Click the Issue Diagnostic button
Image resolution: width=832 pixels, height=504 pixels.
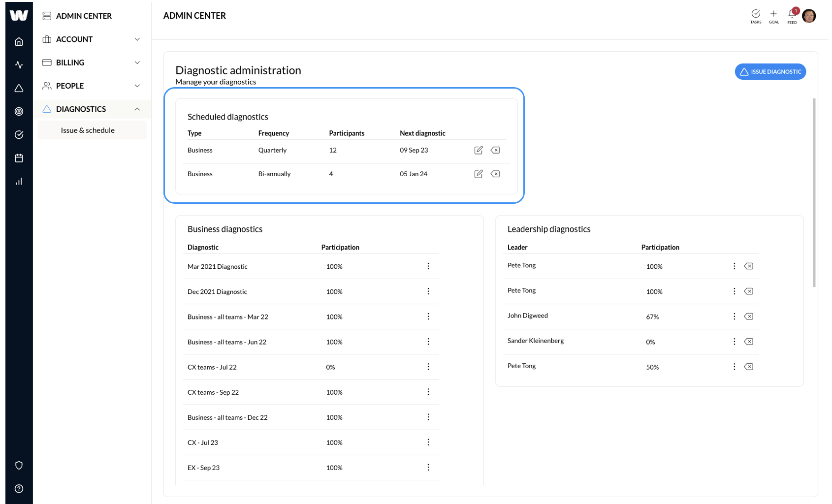[x=770, y=72]
